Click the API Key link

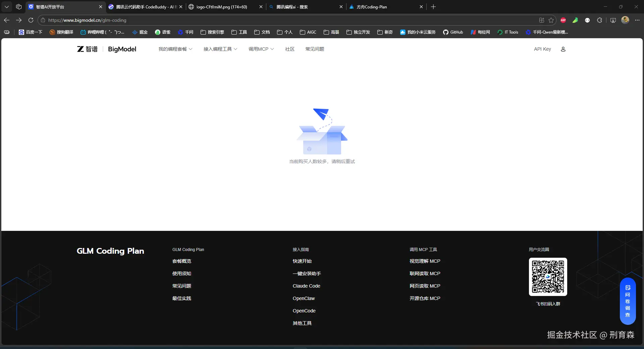point(542,49)
